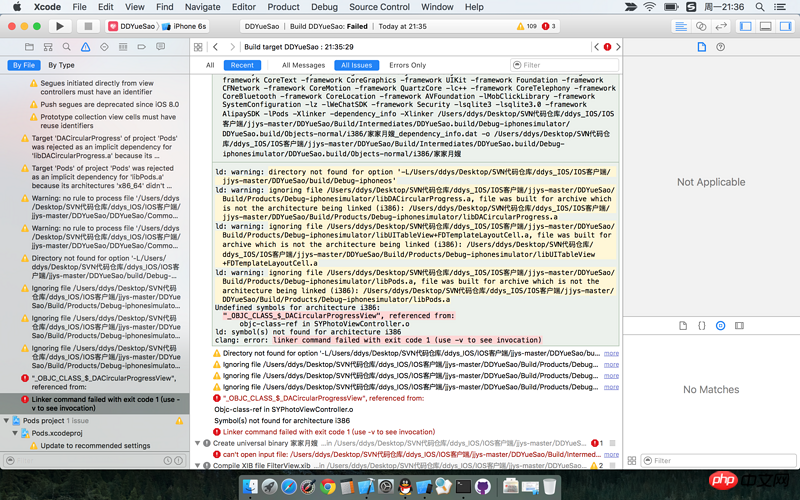
Task: Open the Source Control menu
Action: [x=379, y=7]
